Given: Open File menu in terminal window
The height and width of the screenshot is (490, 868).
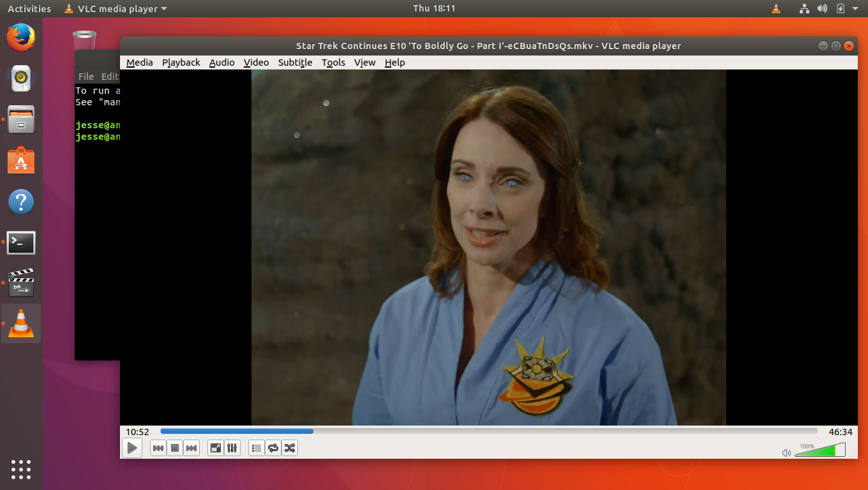Looking at the screenshot, I should (86, 77).
